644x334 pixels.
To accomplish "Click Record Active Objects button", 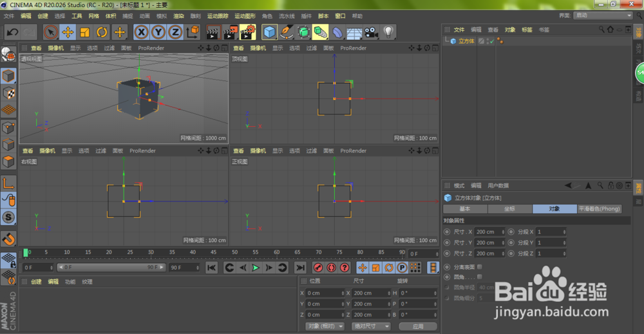I will click(x=318, y=268).
